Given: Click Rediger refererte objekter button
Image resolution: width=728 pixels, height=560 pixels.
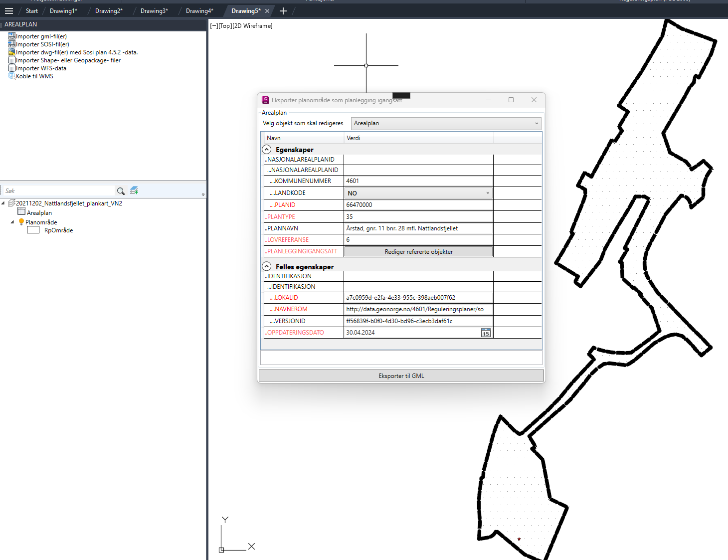Looking at the screenshot, I should coord(418,252).
